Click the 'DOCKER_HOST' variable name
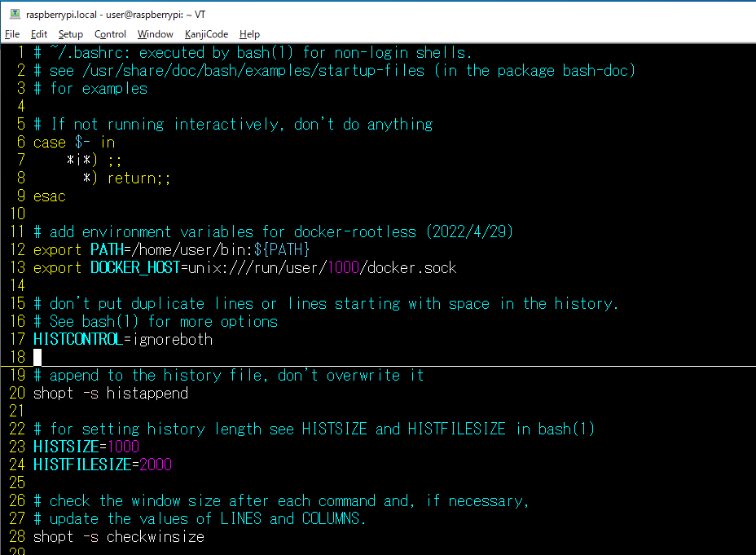This screenshot has width=756, height=555. tap(135, 267)
